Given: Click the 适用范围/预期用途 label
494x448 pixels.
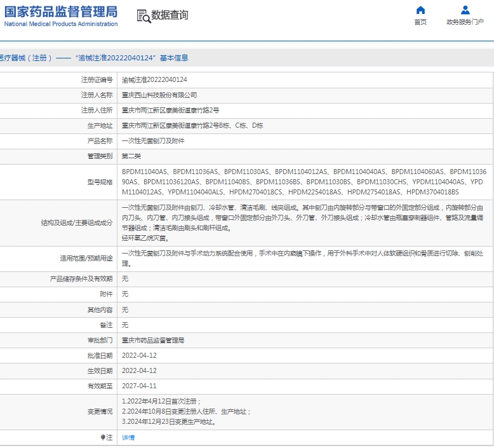Looking at the screenshot, I should pos(86,258).
